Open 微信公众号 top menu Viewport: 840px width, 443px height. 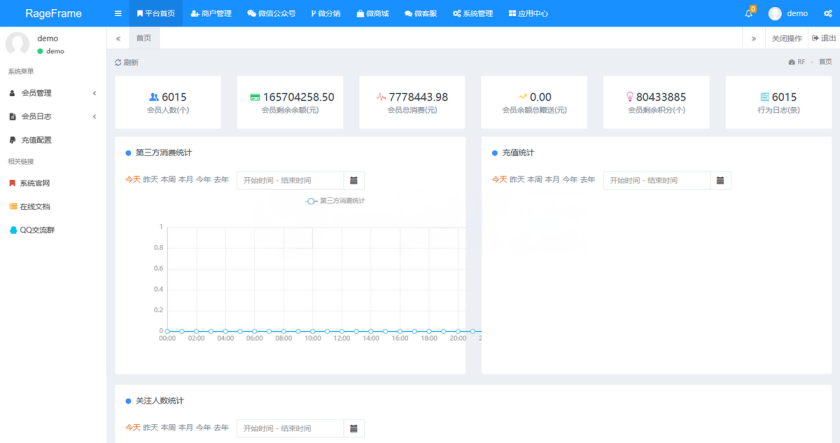[271, 13]
